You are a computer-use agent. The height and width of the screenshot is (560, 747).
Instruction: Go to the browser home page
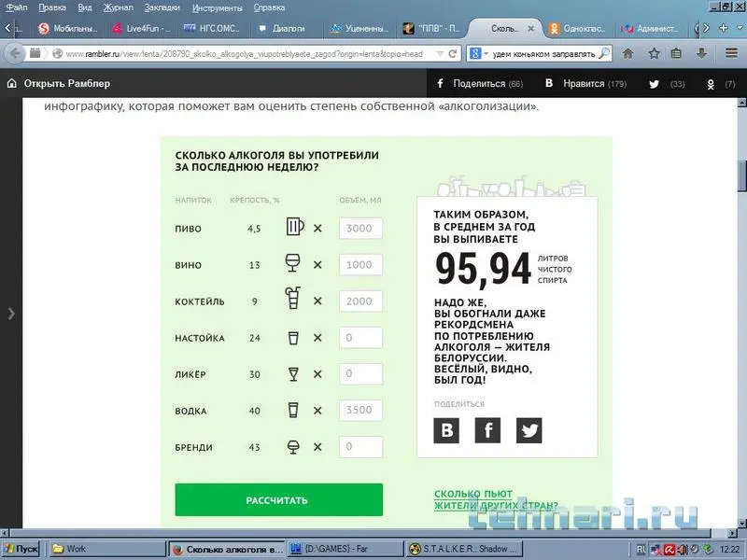pyautogui.click(x=627, y=54)
